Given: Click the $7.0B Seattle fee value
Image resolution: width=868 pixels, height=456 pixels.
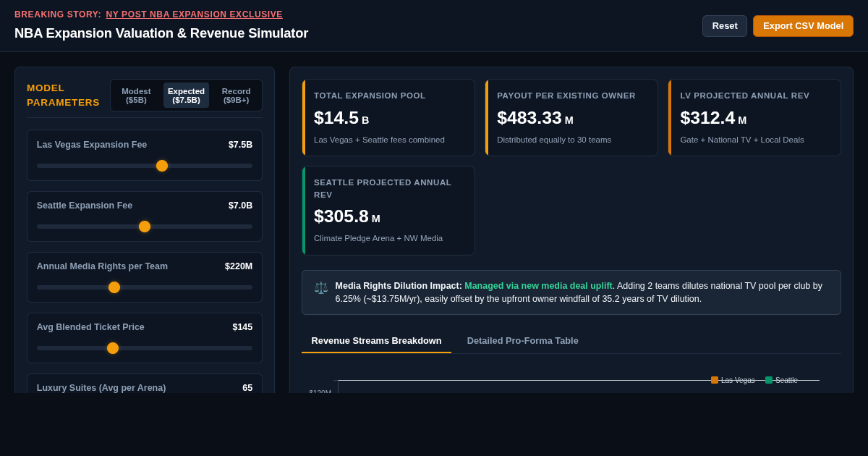Looking at the screenshot, I should tap(240, 206).
